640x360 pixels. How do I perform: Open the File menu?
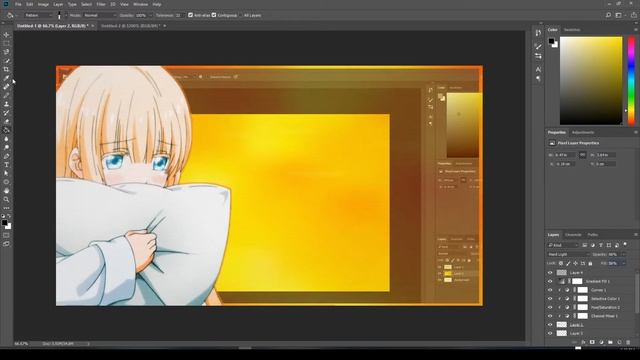(18, 4)
